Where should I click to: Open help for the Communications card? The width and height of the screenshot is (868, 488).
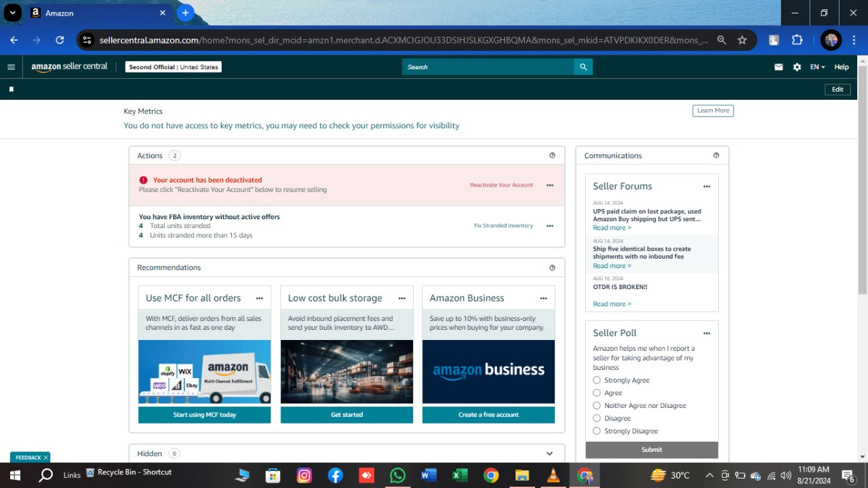pyautogui.click(x=716, y=155)
